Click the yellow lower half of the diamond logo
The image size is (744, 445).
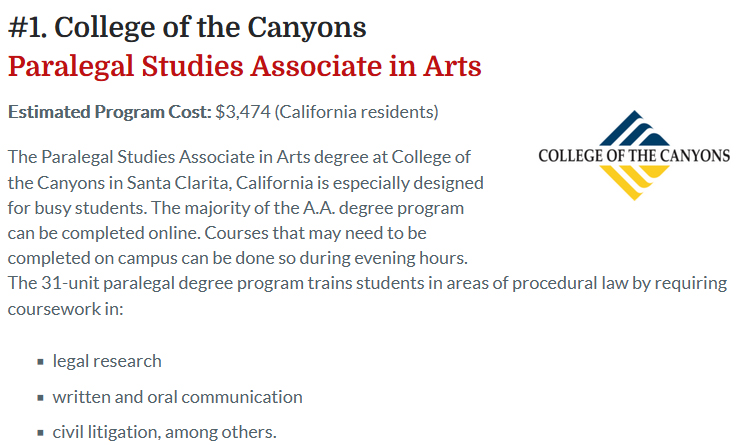[x=634, y=182]
